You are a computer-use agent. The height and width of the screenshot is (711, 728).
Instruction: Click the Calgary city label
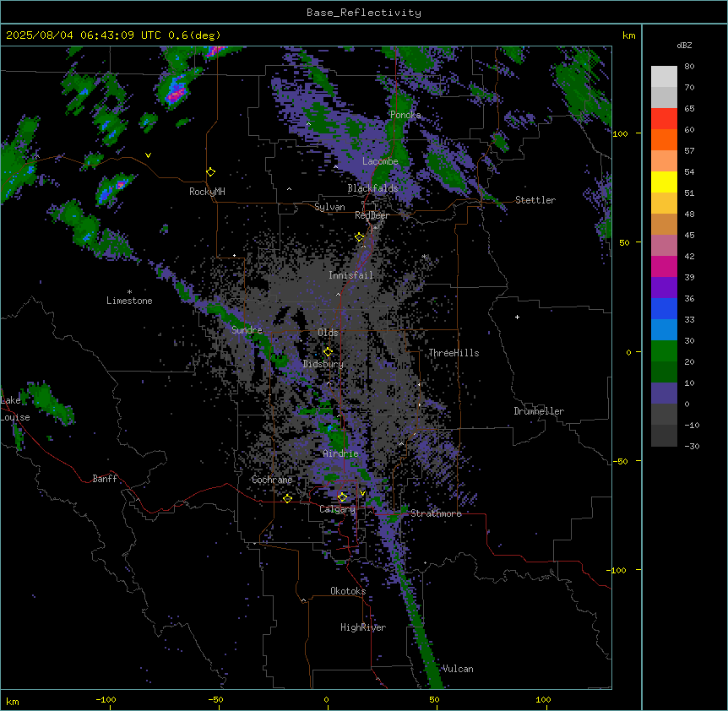[338, 509]
